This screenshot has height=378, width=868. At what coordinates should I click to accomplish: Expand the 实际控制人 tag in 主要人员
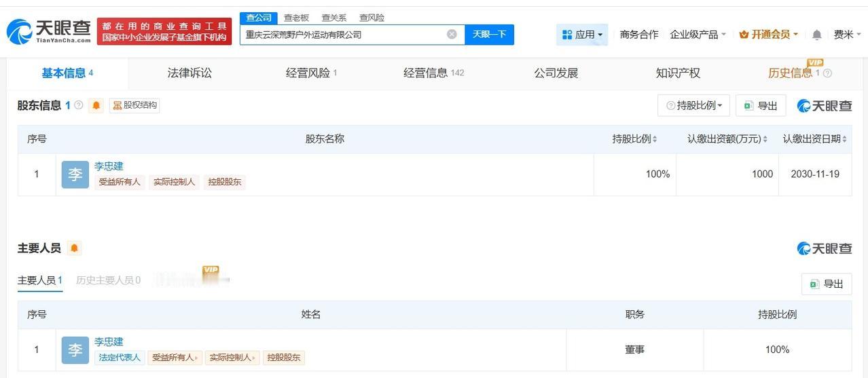tap(232, 358)
